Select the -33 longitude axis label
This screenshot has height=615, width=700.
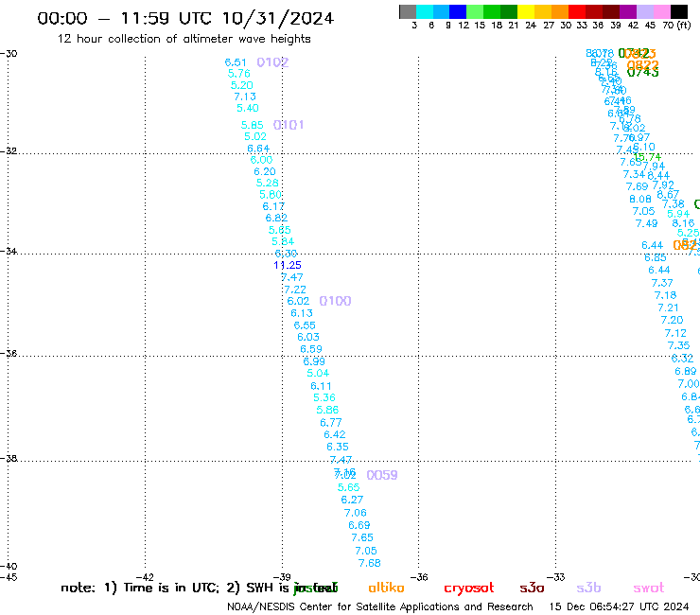click(x=556, y=577)
